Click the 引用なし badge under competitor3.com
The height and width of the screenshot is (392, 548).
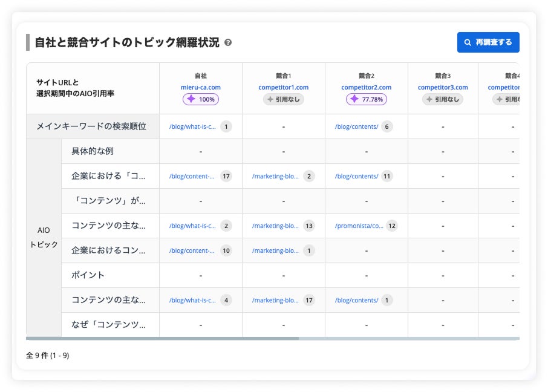tap(443, 99)
